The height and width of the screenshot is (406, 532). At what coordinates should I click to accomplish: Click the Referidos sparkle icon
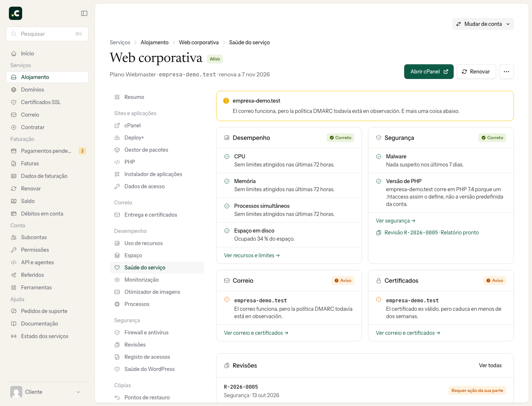[x=14, y=275]
